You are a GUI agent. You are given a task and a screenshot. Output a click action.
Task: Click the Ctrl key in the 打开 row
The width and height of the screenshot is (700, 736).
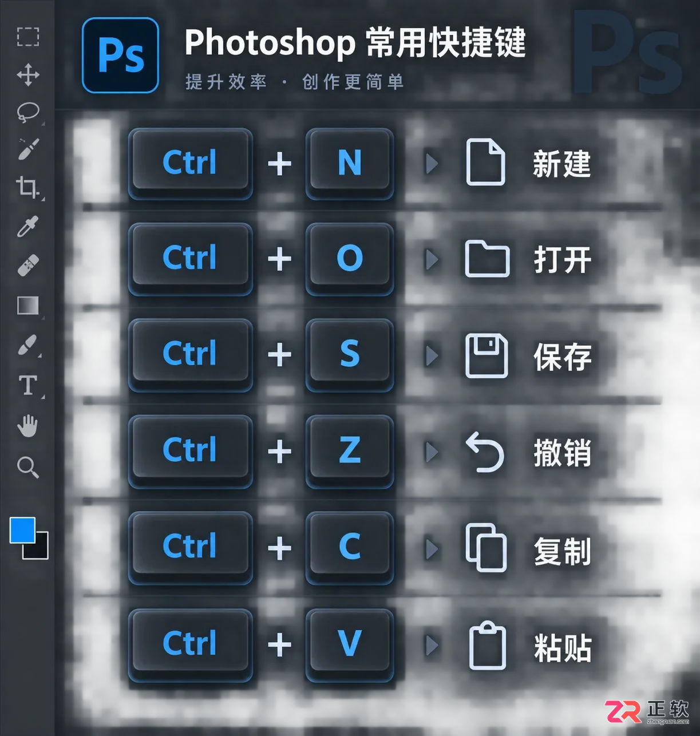tap(190, 259)
